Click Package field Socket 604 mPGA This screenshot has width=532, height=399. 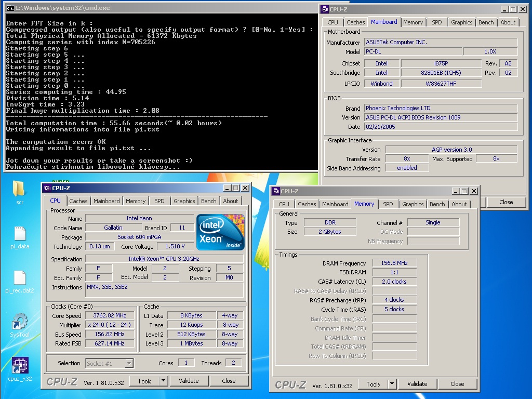139,237
